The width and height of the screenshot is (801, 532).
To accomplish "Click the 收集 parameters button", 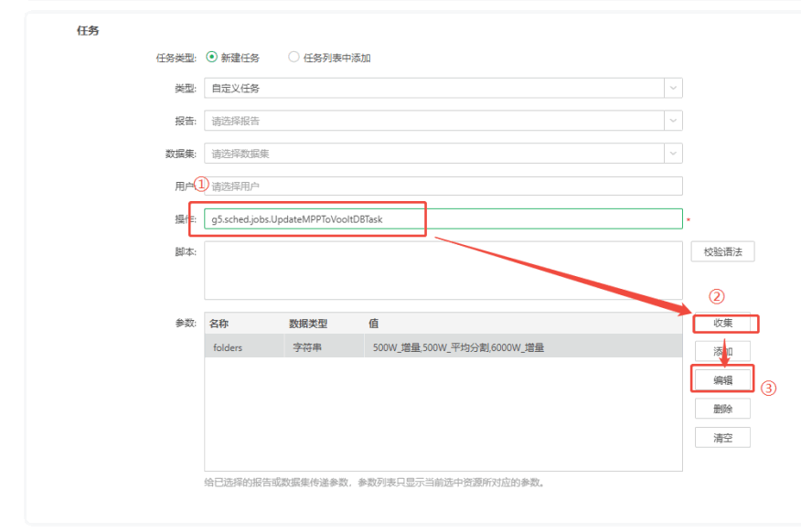I will (722, 324).
